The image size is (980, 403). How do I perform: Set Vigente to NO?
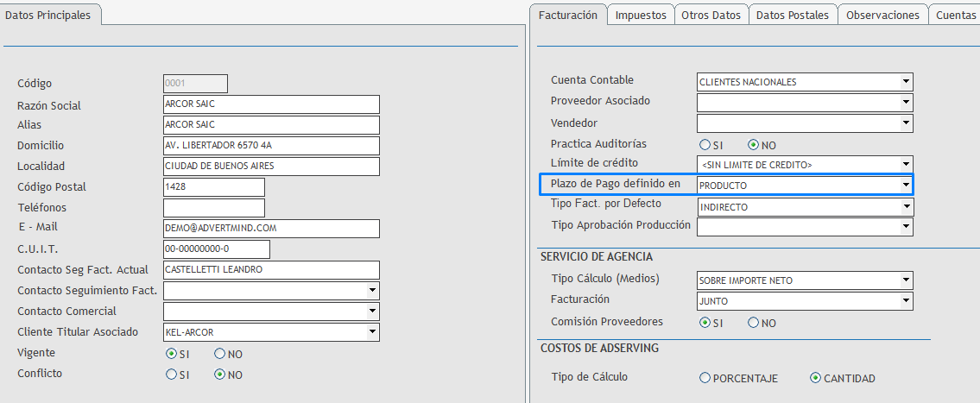click(x=219, y=354)
